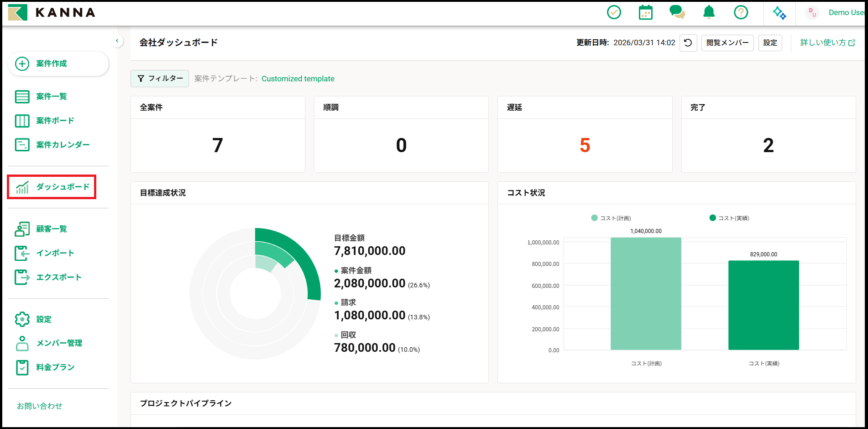This screenshot has height=429, width=868.
Task: Click the コスト(計画) bar in chart
Action: click(646, 294)
